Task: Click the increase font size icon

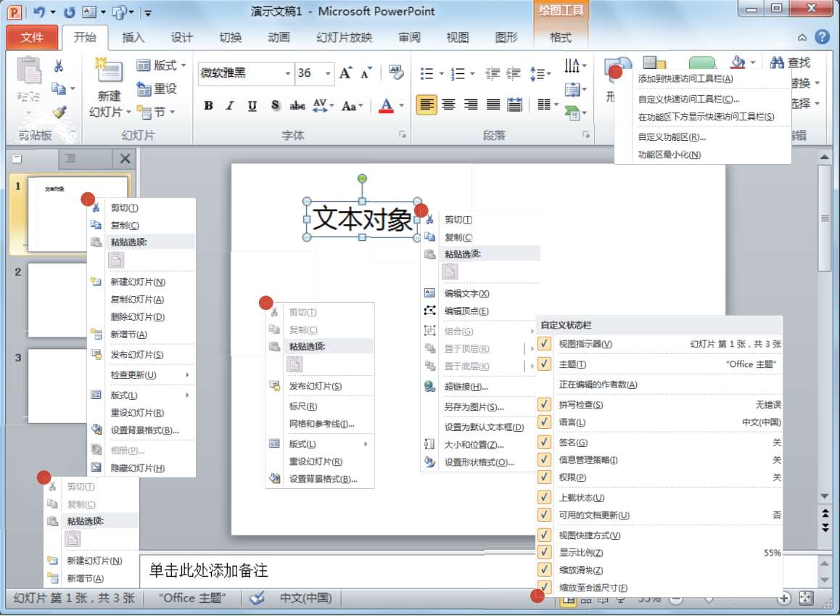Action: pos(346,73)
